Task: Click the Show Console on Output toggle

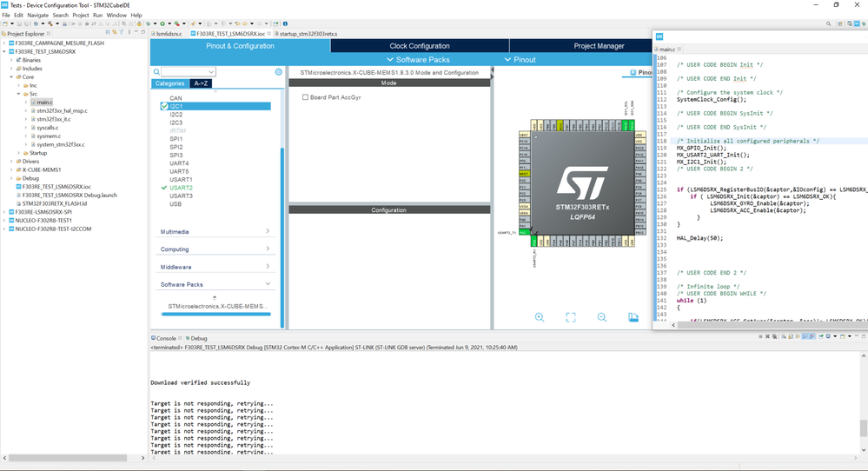Action: click(805, 336)
